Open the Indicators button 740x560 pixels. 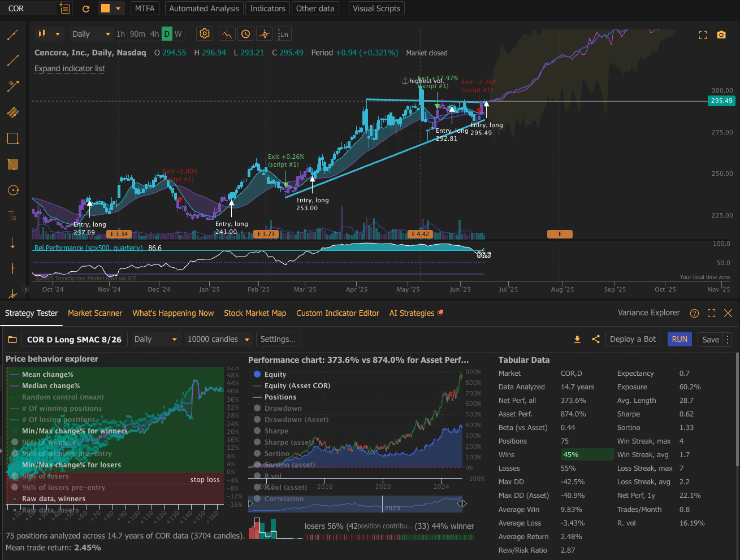[x=267, y=8]
